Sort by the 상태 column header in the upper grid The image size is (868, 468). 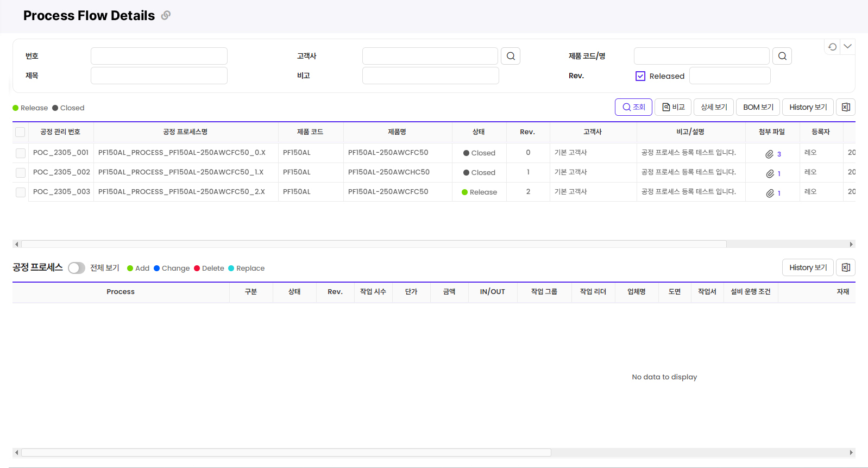479,132
